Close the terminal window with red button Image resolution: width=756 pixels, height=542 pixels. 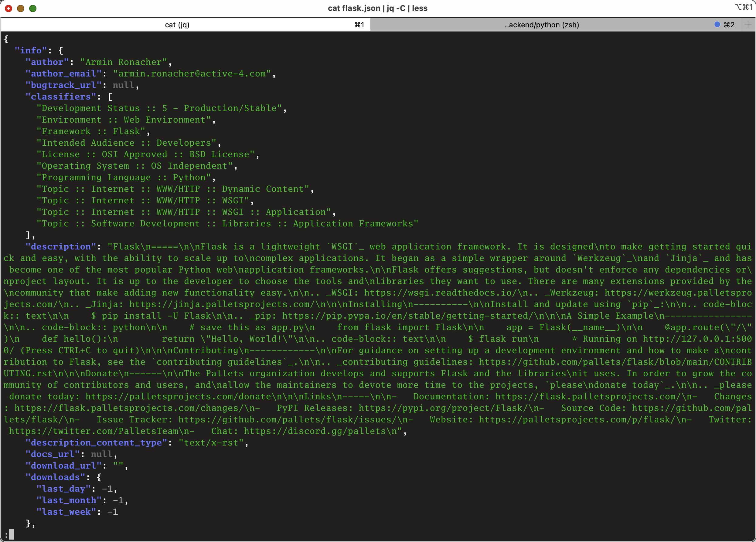click(x=9, y=8)
